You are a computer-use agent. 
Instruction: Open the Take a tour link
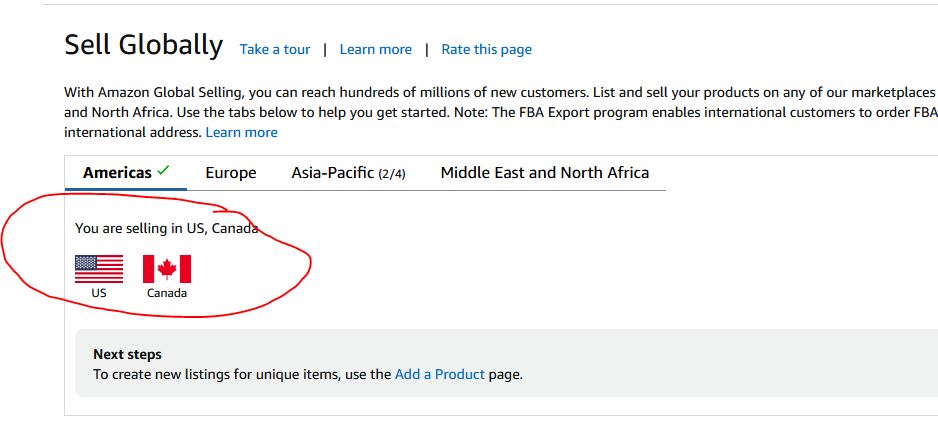275,50
